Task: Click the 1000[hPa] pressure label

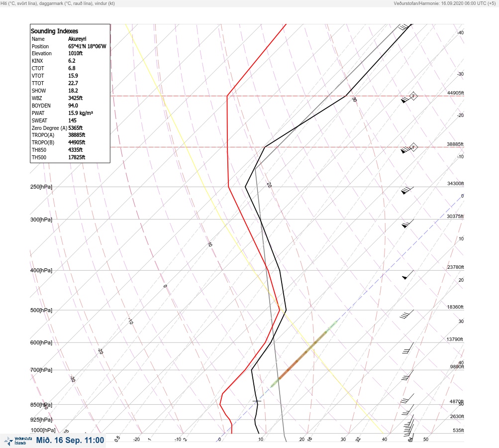Action: [x=43, y=430]
